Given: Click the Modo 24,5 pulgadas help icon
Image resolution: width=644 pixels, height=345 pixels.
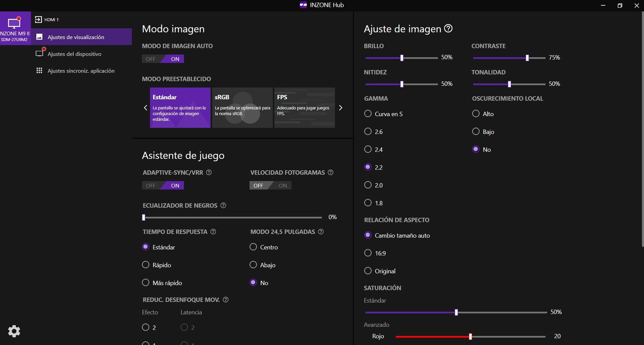Looking at the screenshot, I should [321, 232].
